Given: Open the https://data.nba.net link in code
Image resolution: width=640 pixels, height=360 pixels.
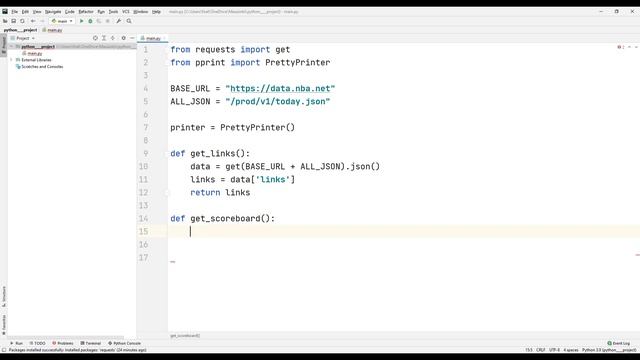Looking at the screenshot, I should point(280,89).
